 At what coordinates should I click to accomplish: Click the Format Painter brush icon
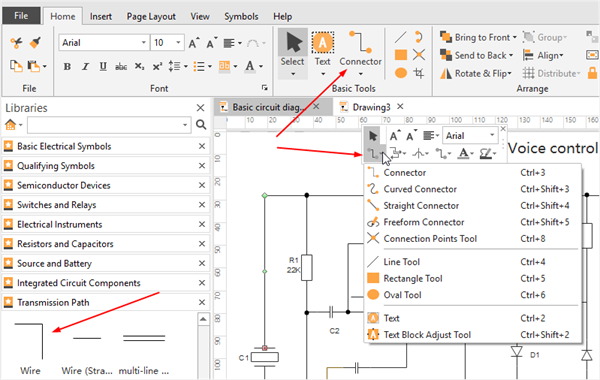35,42
